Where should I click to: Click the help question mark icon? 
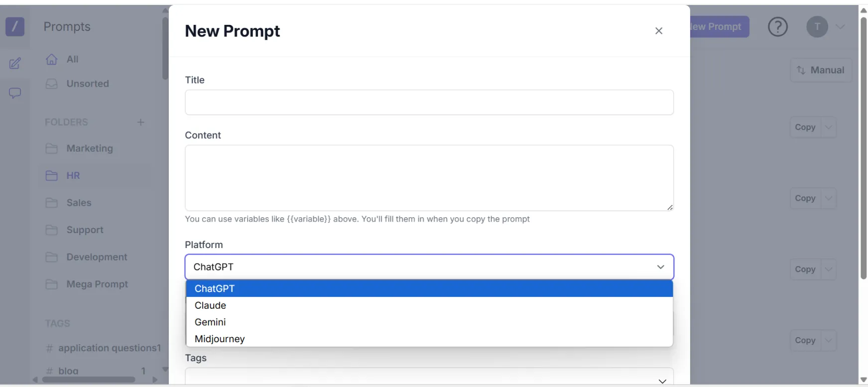point(777,27)
